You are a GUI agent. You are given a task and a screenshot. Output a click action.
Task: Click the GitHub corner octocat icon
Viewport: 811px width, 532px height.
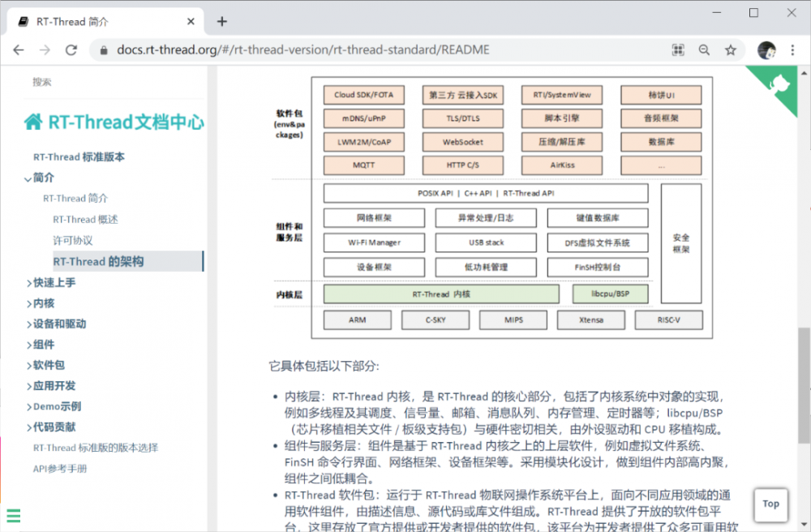pyautogui.click(x=780, y=84)
